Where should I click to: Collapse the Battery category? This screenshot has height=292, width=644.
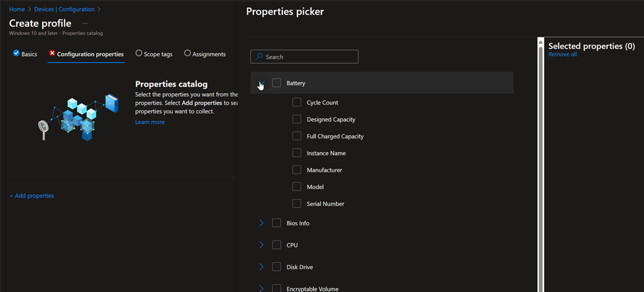click(260, 83)
